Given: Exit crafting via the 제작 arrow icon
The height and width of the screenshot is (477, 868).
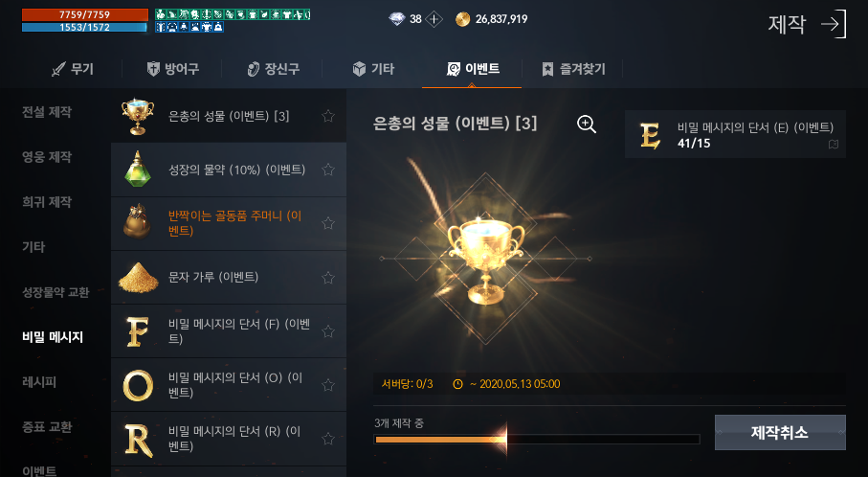Looking at the screenshot, I should pyautogui.click(x=834, y=24).
